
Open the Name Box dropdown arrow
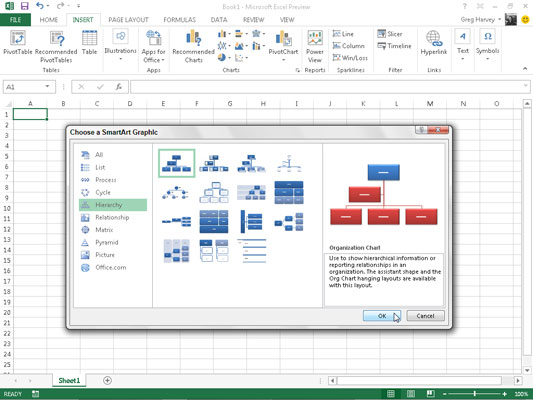[x=47, y=87]
